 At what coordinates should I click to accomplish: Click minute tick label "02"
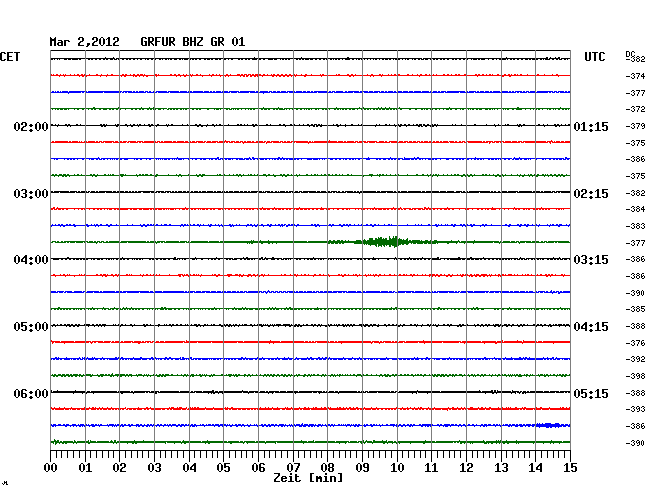[119, 467]
